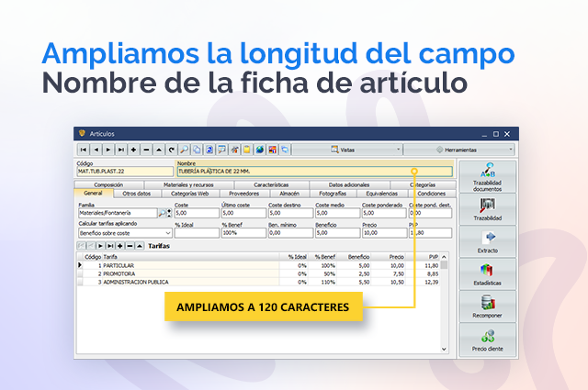Open the Extracto report
This screenshot has width=588, height=390.
(487, 241)
